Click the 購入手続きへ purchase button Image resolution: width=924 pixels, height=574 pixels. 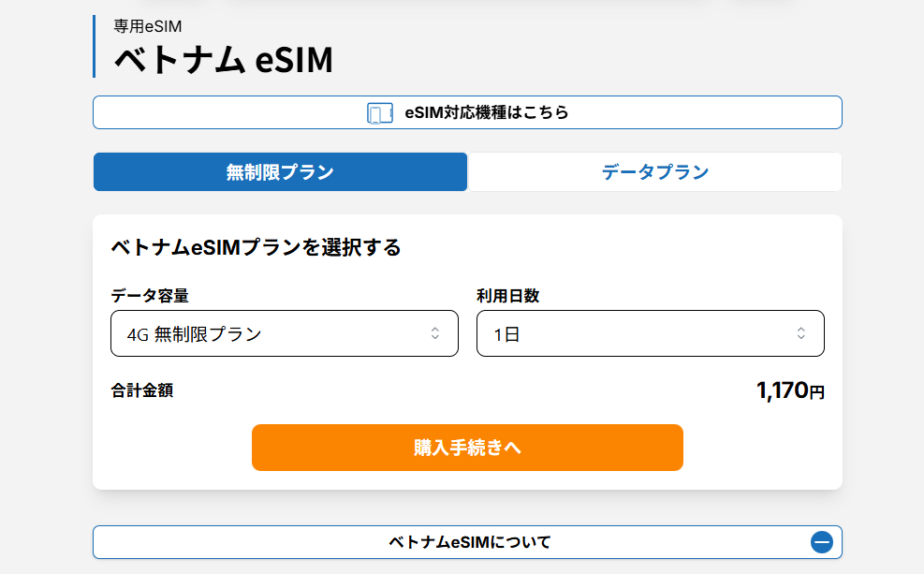coord(467,448)
